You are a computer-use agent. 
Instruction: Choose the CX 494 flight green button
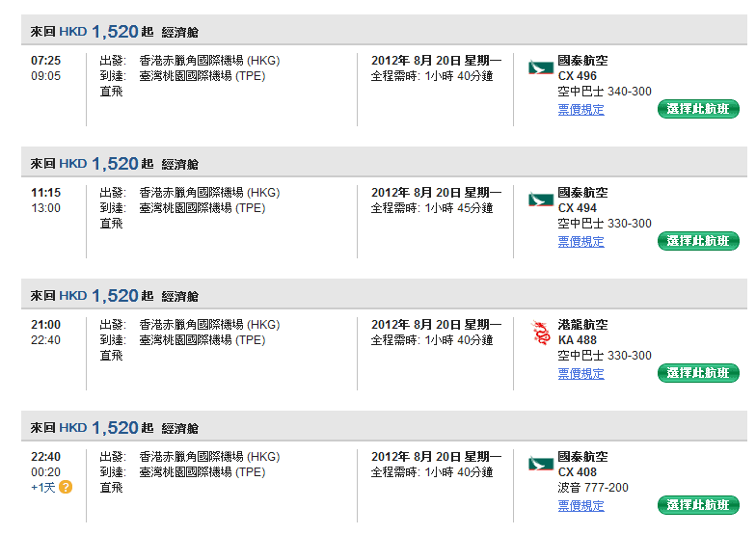698,241
